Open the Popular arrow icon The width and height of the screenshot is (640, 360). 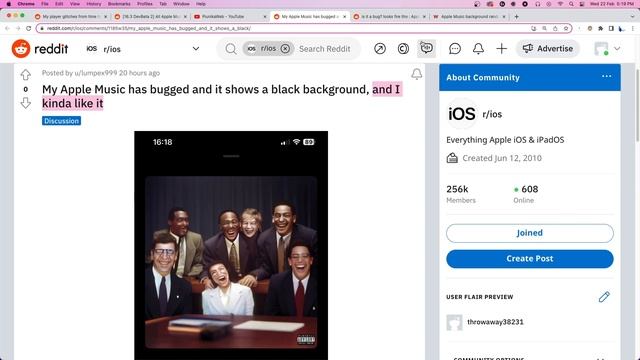pyautogui.click(x=380, y=49)
